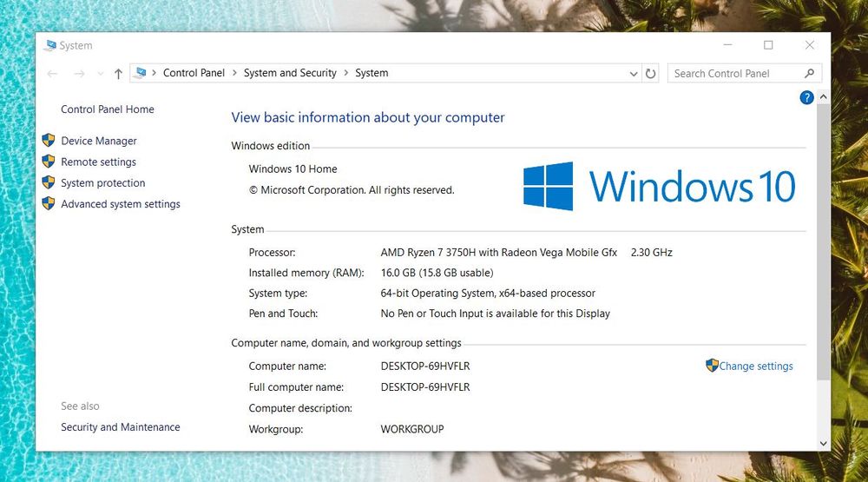Viewport: 868px width, 482px height.
Task: Click the Windows 10 Home edition text
Action: click(293, 169)
